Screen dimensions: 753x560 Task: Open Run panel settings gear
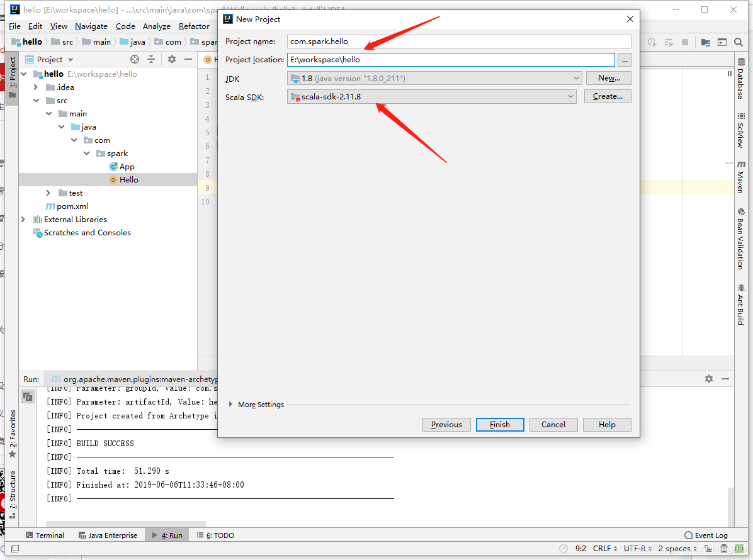(x=709, y=379)
